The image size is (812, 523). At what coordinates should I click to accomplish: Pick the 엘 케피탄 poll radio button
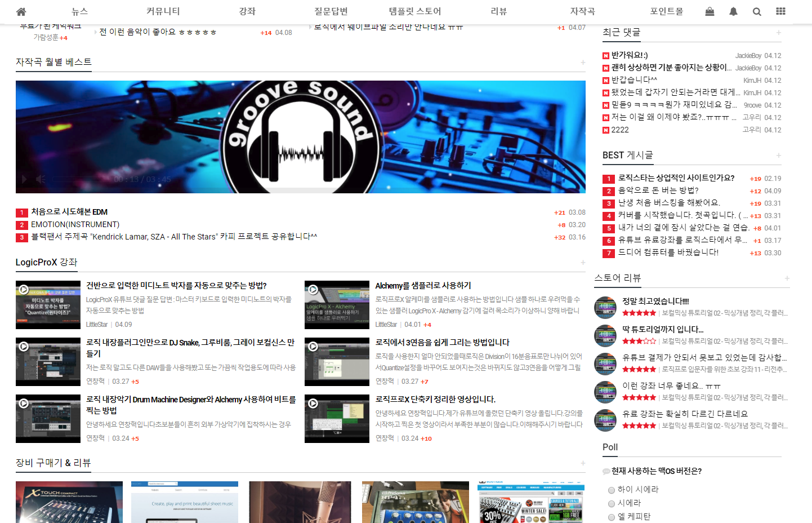click(612, 517)
